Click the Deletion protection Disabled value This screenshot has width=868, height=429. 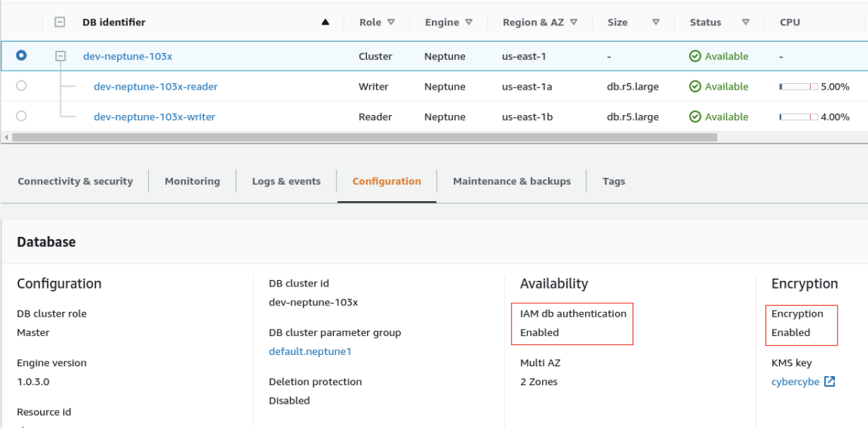289,400
